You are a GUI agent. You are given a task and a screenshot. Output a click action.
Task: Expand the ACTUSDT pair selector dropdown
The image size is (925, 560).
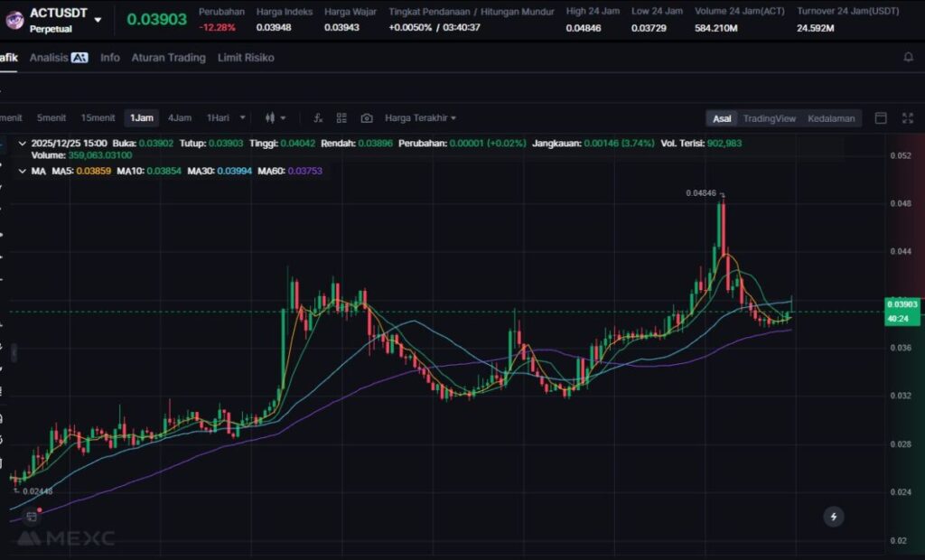pos(98,19)
